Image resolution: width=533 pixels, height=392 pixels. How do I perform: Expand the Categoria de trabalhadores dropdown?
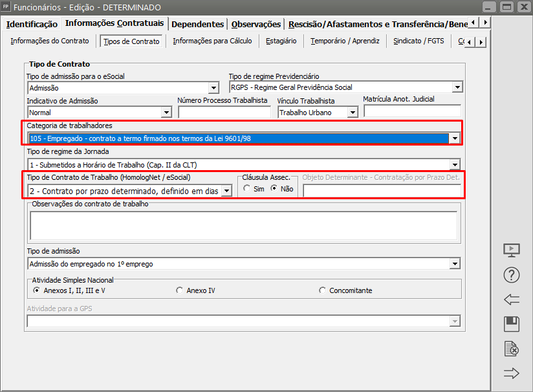click(x=455, y=138)
